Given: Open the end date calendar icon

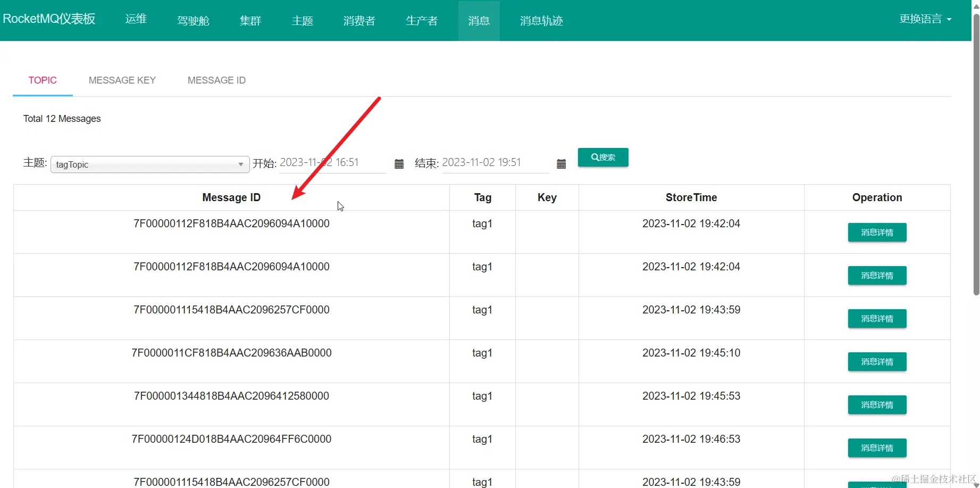Looking at the screenshot, I should pos(561,164).
